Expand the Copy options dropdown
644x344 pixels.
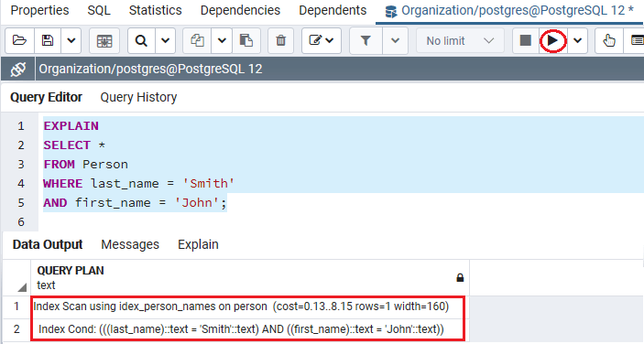(222, 40)
